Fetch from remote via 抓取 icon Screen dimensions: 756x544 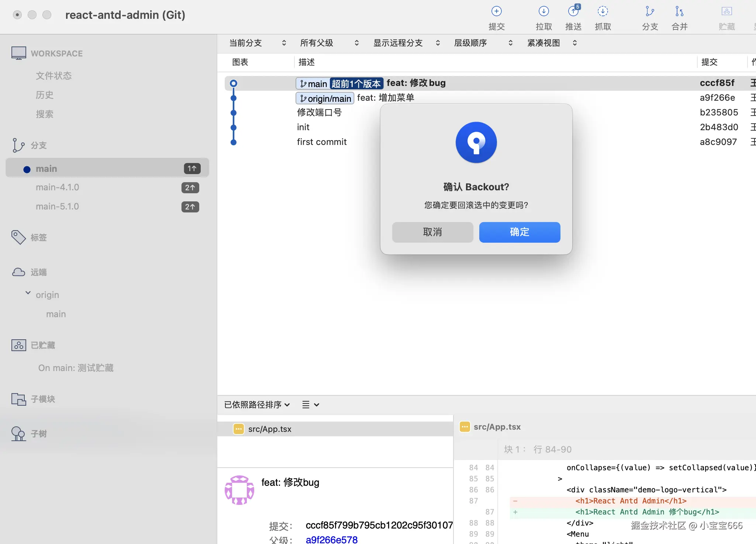(603, 17)
